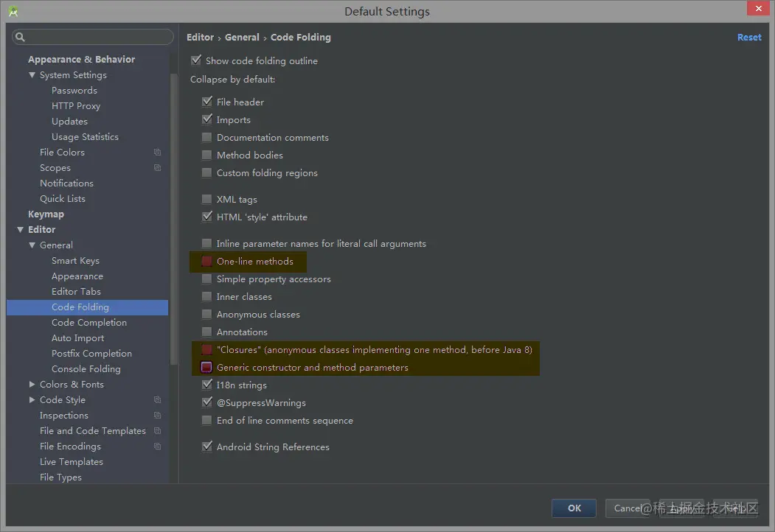Open Code Completion settings
Image resolution: width=775 pixels, height=532 pixels.
click(x=89, y=323)
